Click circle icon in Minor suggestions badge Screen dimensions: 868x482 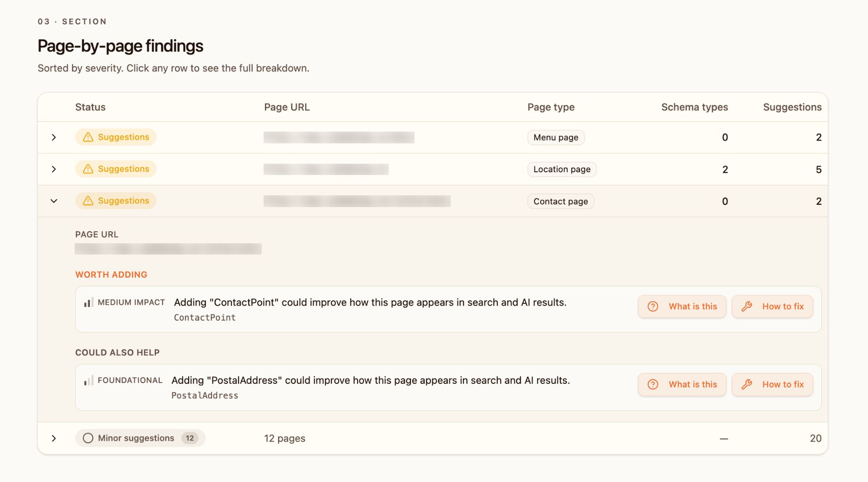(88, 438)
